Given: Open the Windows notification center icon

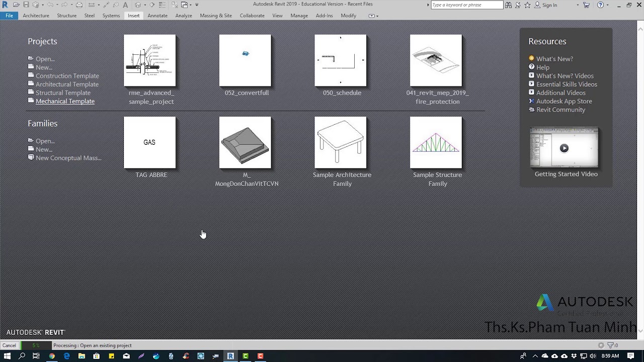Looking at the screenshot, I should click(630, 356).
